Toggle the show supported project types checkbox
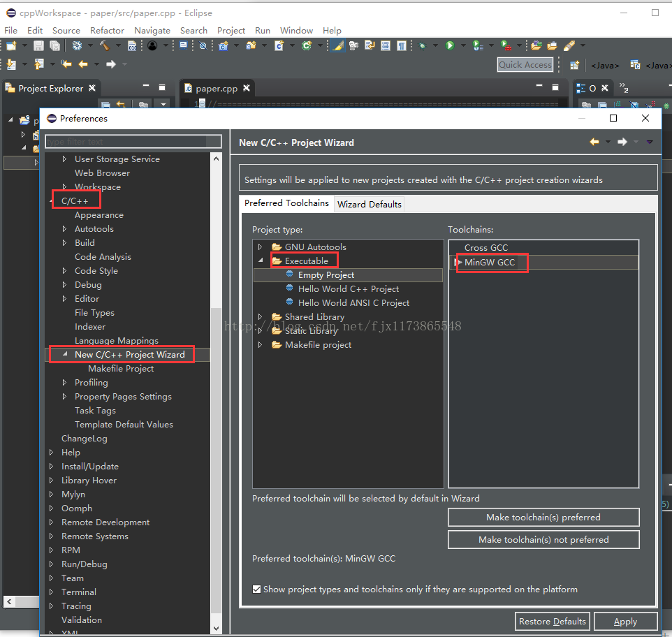 click(257, 589)
